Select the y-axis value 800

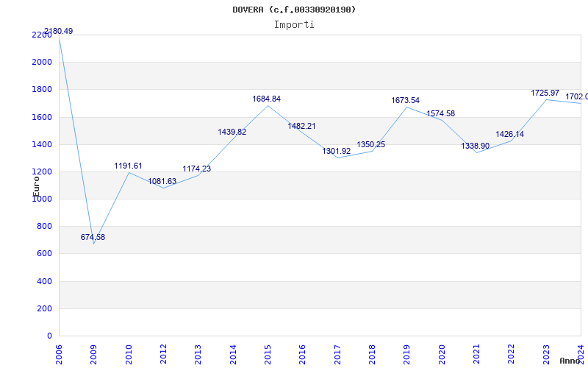click(x=44, y=227)
